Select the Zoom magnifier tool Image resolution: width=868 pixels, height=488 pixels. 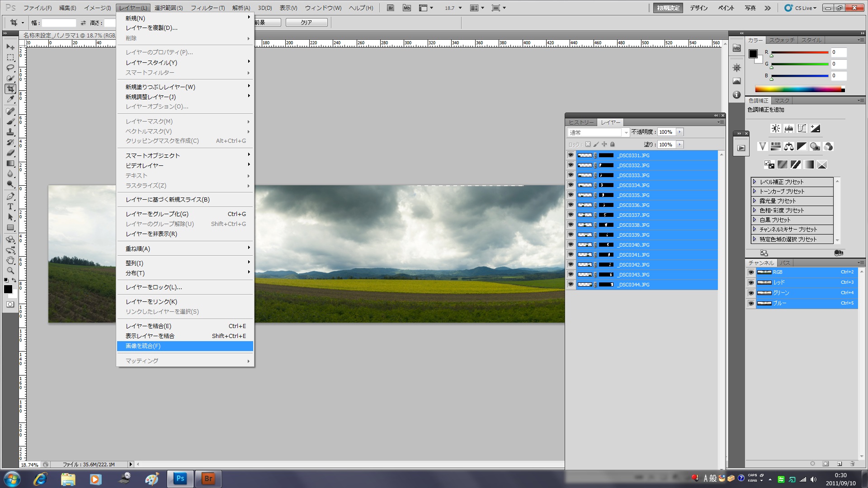coord(10,271)
